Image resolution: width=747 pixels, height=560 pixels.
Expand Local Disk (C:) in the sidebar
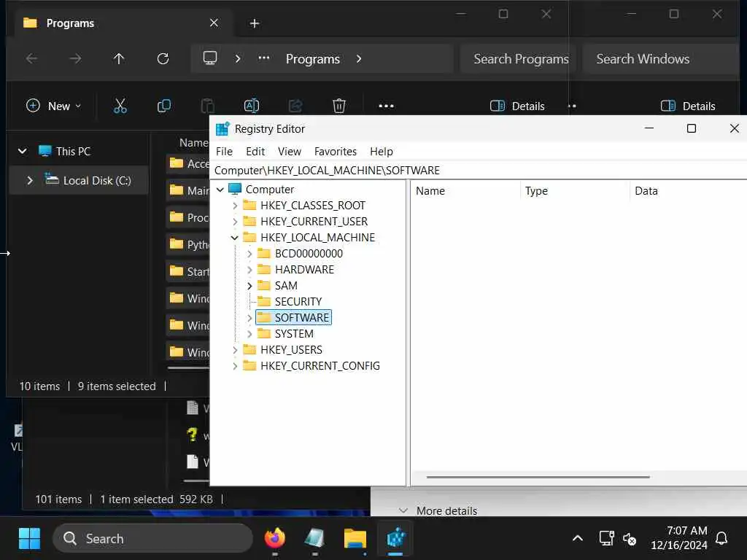(x=29, y=181)
